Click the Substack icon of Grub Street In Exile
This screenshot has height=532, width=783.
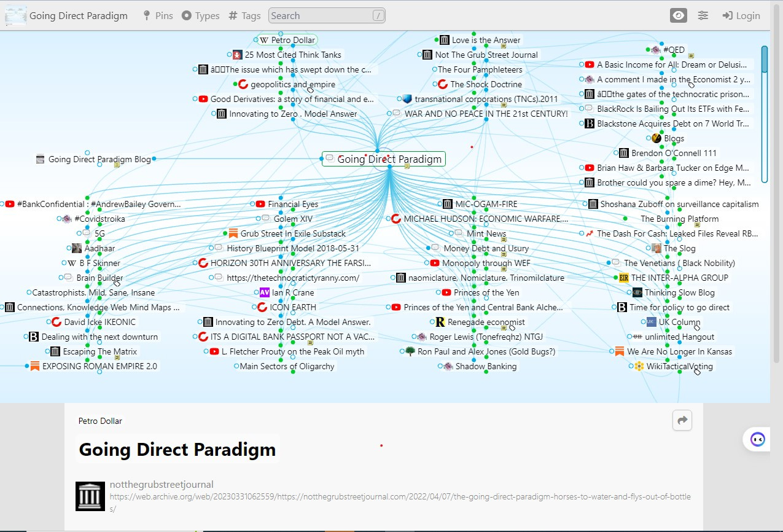(x=233, y=233)
